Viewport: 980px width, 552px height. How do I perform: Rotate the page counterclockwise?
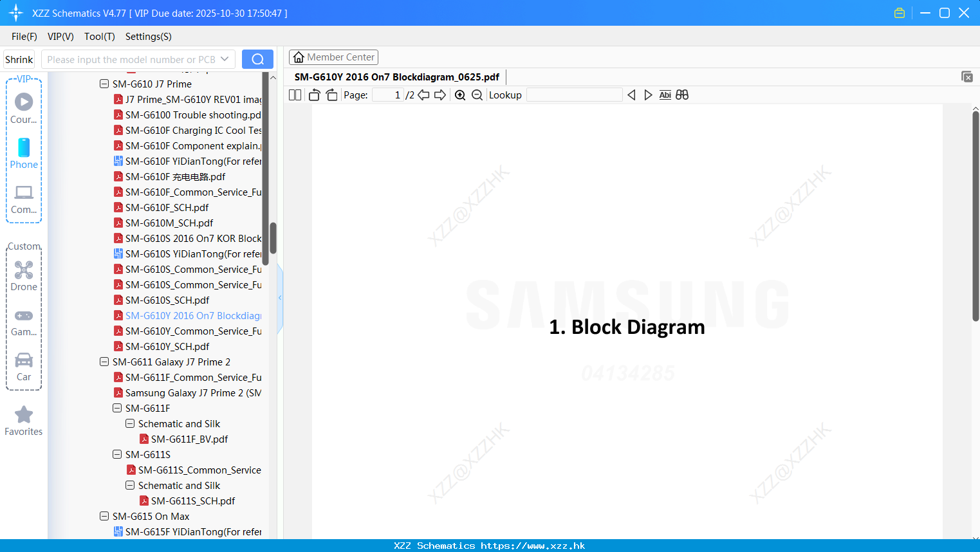(x=315, y=95)
